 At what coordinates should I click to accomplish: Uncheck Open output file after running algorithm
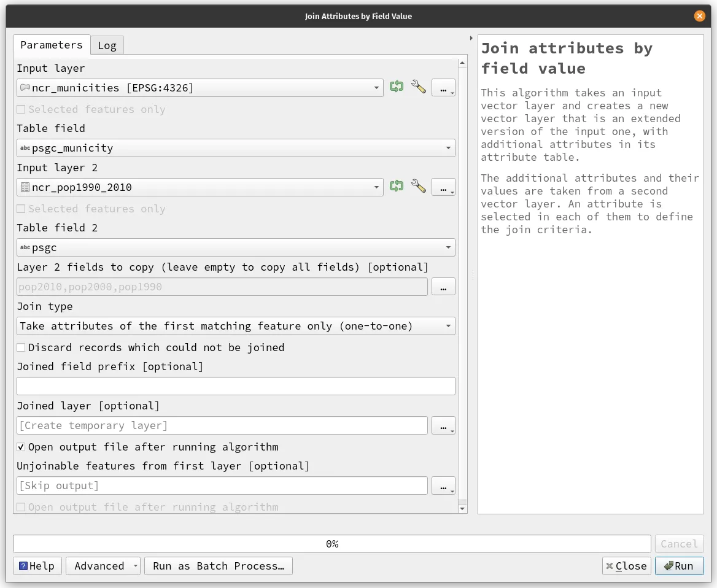tap(21, 447)
